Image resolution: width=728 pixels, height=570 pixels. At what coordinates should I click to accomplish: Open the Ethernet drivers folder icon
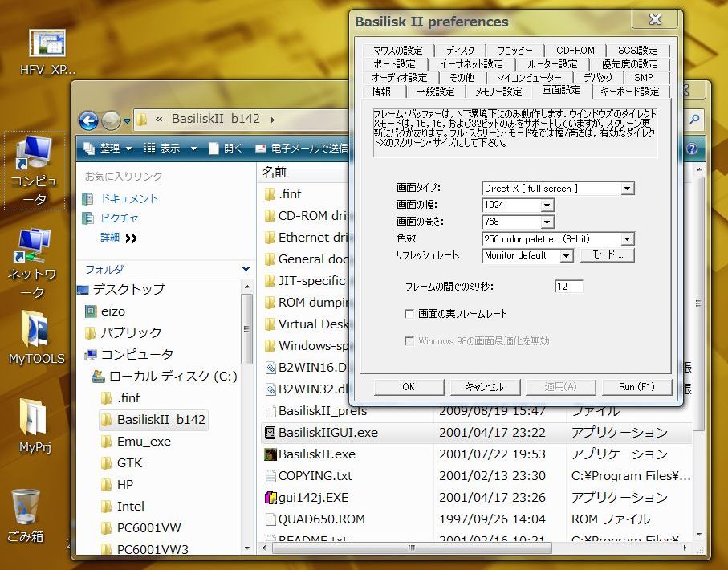coord(270,238)
